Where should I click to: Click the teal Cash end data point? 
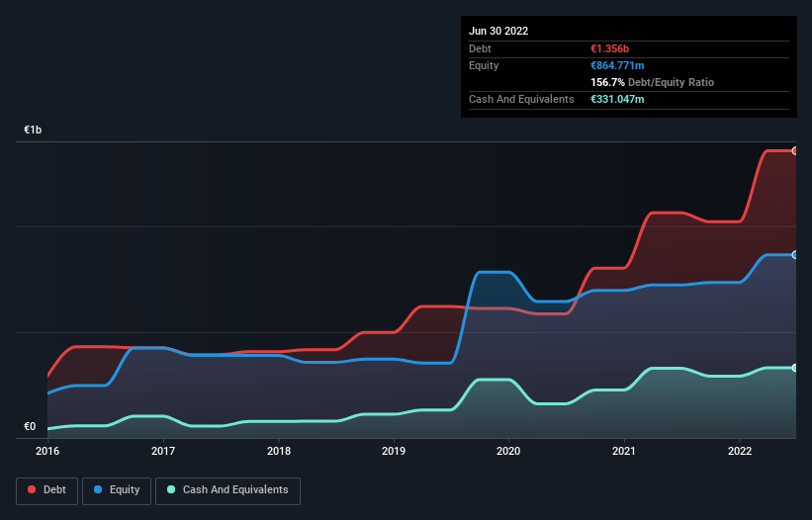795,368
